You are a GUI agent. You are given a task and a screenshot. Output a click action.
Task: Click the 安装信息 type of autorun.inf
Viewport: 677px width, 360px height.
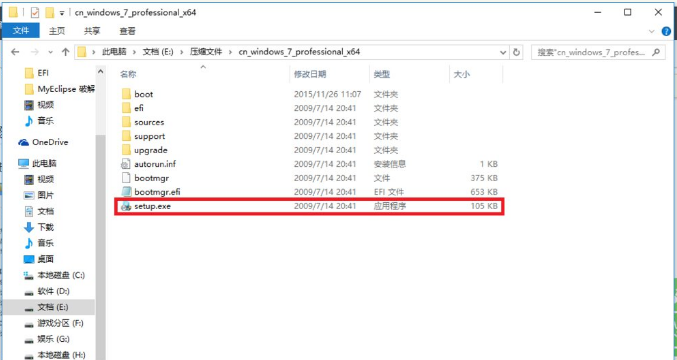(390, 164)
